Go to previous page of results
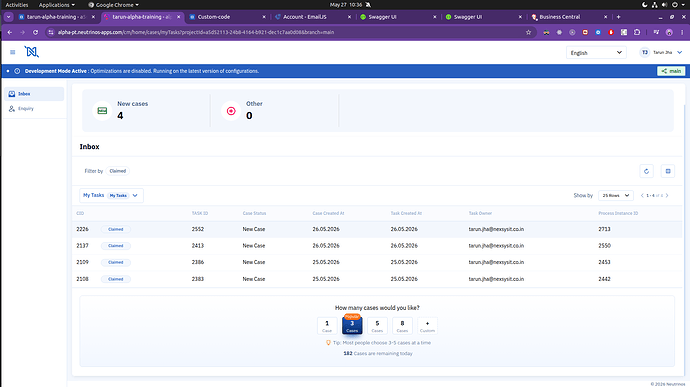Viewport: 690px width, 387px height. coord(642,195)
